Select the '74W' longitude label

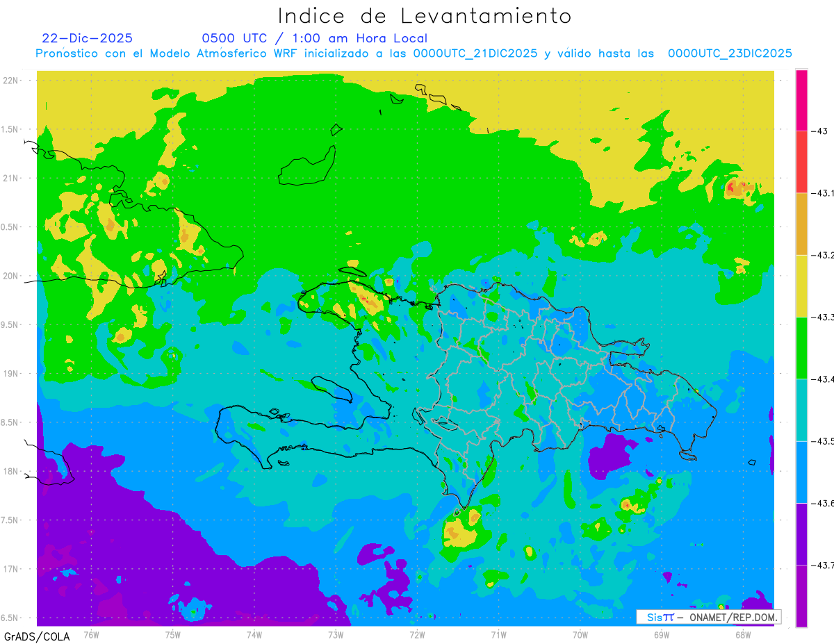click(x=254, y=634)
